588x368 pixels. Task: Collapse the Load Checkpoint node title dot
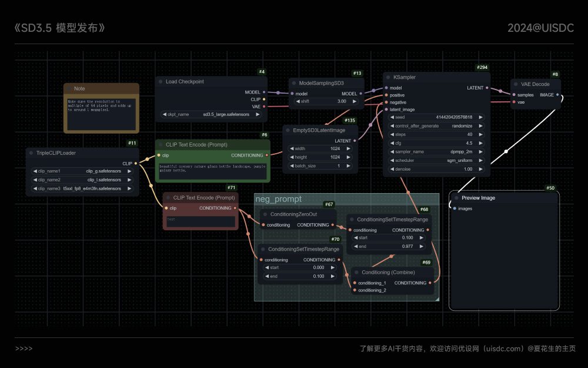(x=161, y=81)
